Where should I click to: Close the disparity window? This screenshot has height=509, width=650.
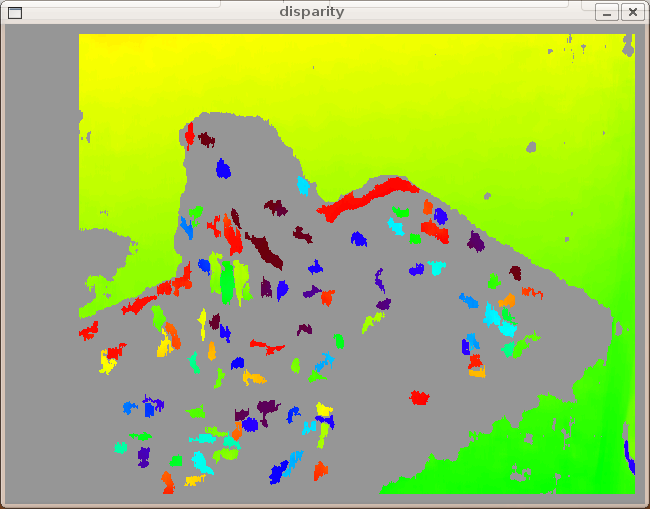[632, 12]
